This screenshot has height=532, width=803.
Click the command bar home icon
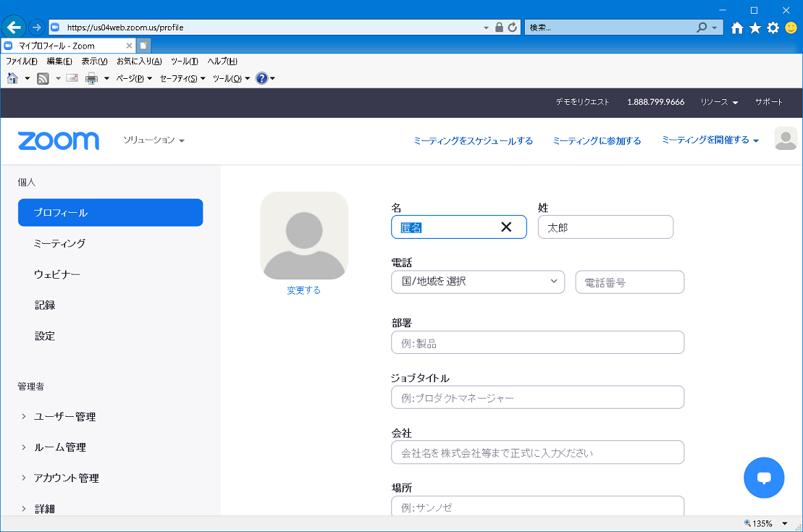coord(13,78)
